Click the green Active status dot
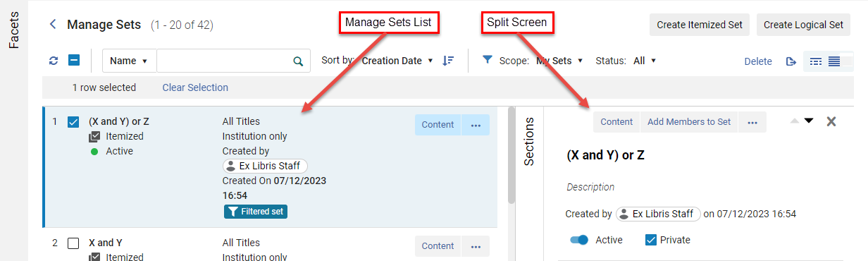 click(94, 151)
